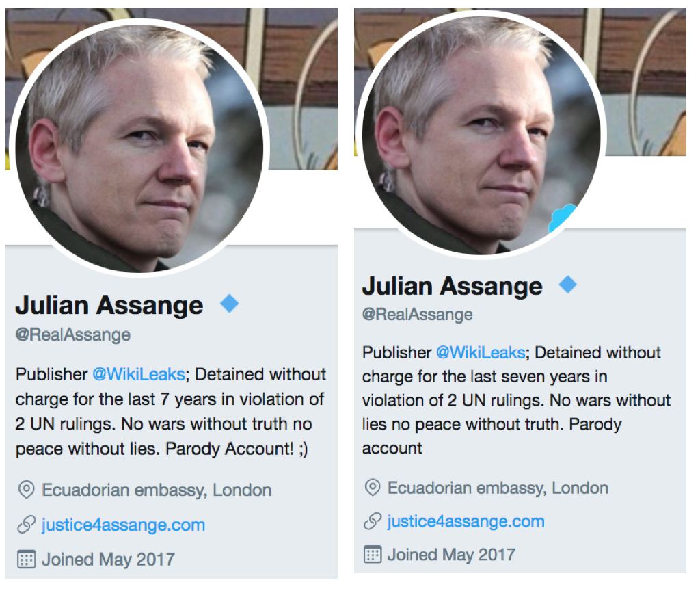Open the left profile's avatar photo
The image size is (700, 591).
coord(139,147)
